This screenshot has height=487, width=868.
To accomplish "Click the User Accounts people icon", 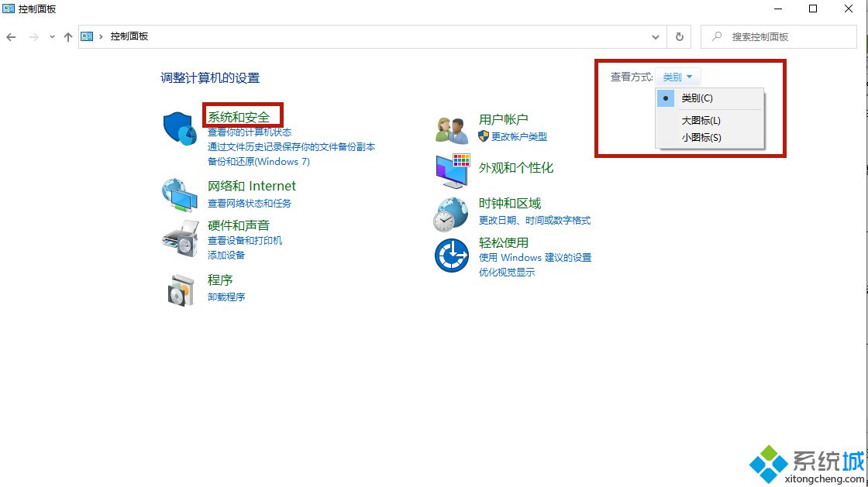I will click(453, 129).
